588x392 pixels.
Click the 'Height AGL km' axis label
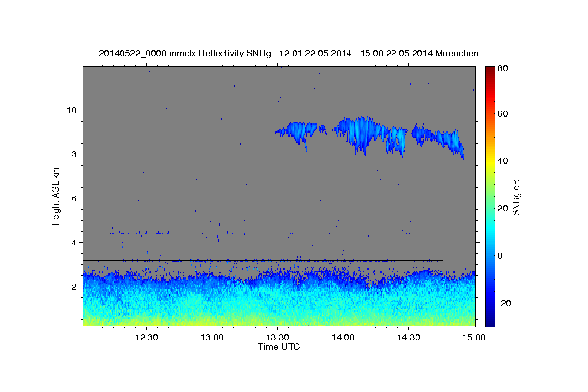point(56,196)
